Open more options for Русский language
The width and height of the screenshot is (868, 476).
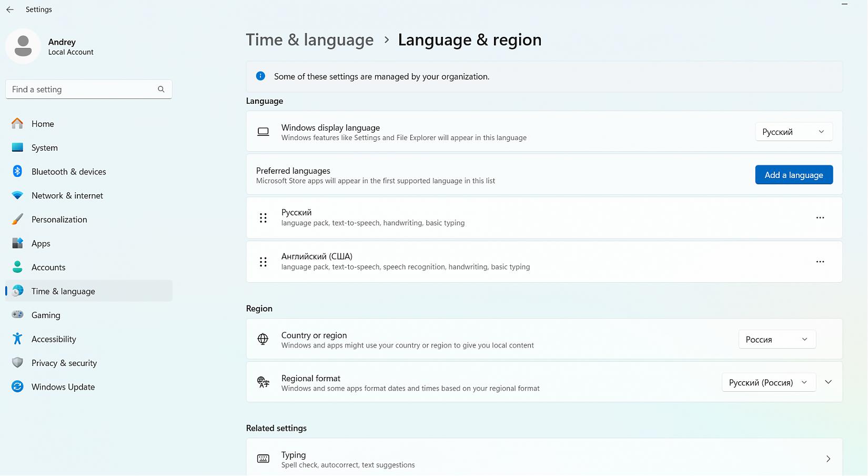pos(820,217)
